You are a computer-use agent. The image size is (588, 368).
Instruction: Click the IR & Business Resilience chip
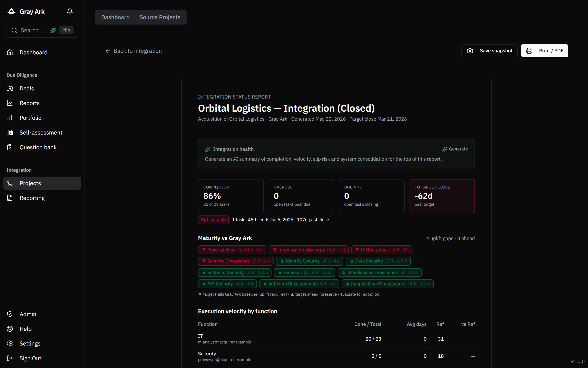(x=380, y=272)
